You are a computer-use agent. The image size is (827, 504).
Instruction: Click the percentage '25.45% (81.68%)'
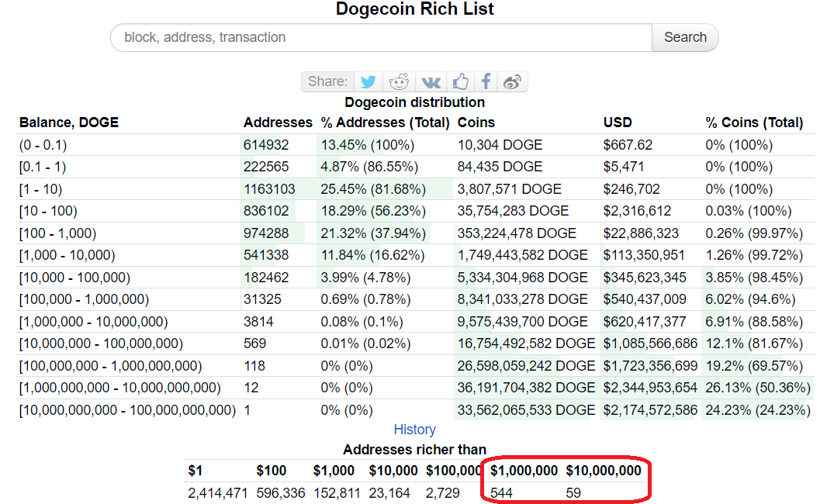pos(373,188)
